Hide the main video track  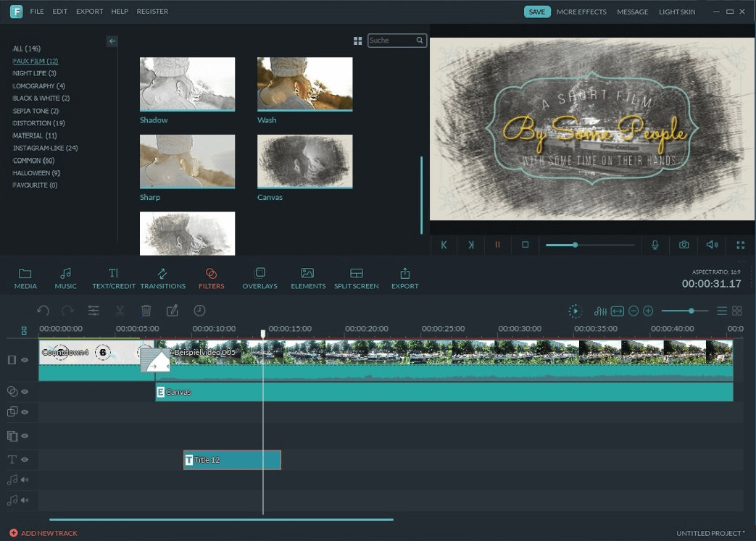point(25,360)
